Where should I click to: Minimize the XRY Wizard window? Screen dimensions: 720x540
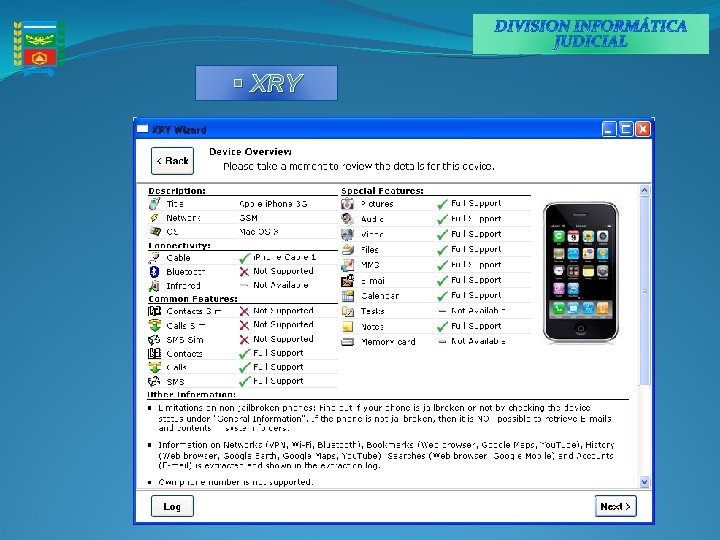click(609, 129)
